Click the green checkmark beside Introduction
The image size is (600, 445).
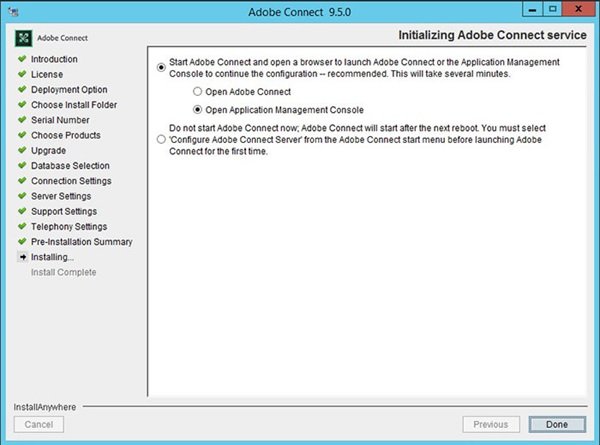click(21, 60)
